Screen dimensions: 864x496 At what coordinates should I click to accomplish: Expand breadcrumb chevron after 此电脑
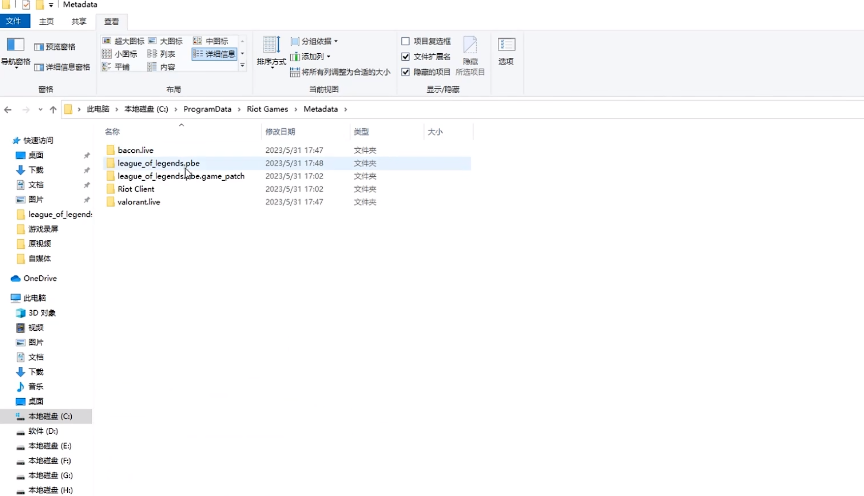(117, 110)
